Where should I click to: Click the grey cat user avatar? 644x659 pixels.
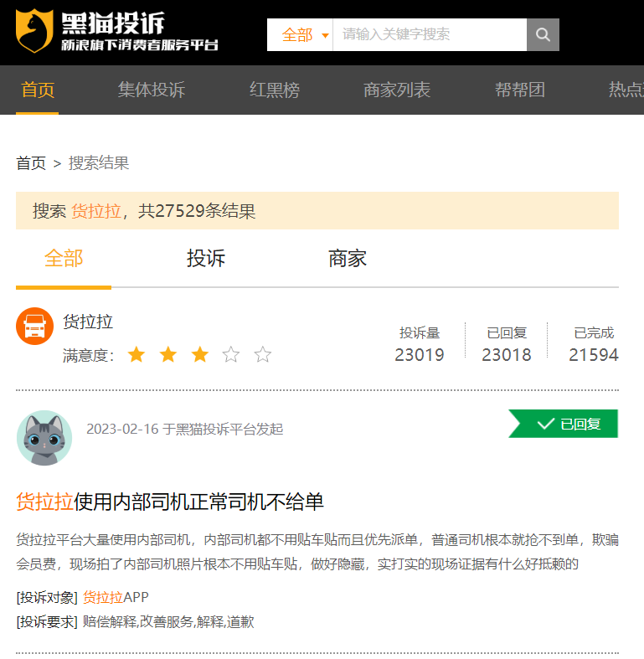44,438
